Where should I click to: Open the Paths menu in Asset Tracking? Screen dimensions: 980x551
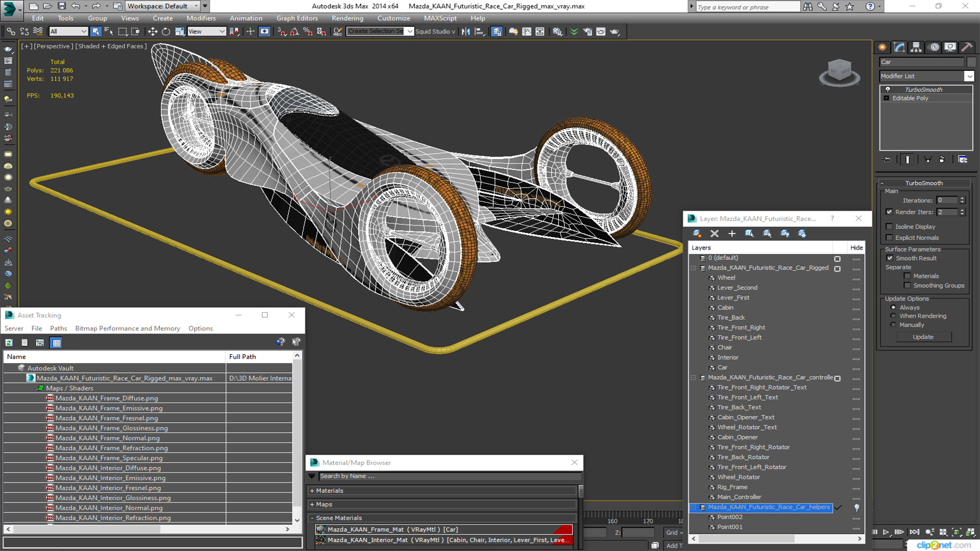pyautogui.click(x=58, y=329)
